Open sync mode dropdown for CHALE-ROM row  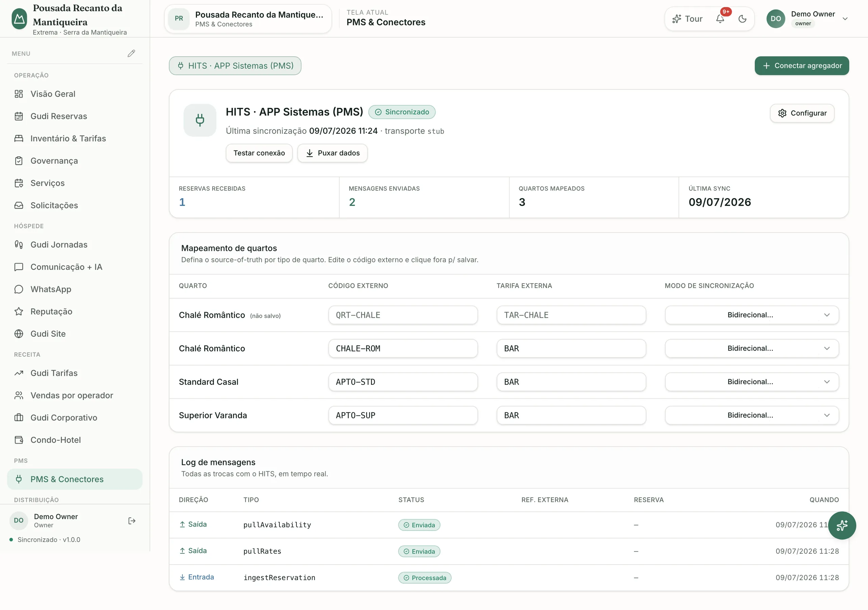point(752,348)
